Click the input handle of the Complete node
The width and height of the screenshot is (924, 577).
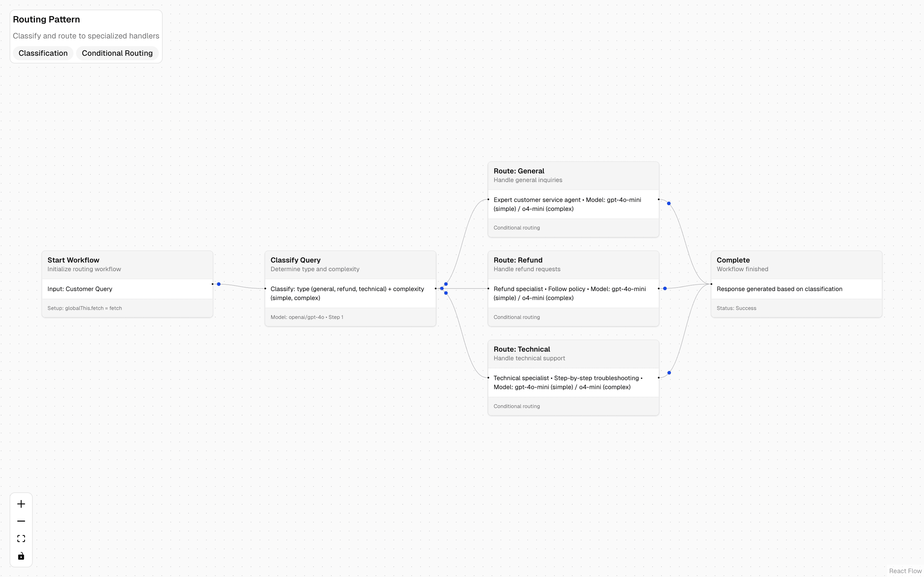tap(711, 284)
